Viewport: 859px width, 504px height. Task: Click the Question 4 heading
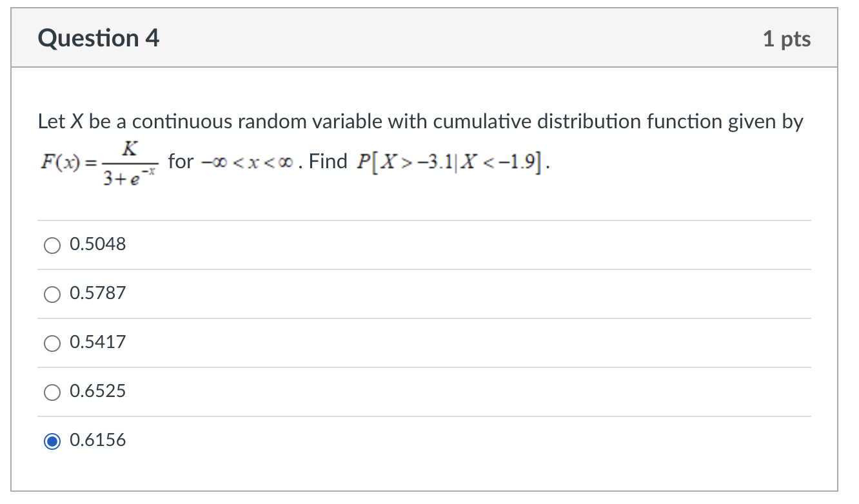tap(99, 39)
